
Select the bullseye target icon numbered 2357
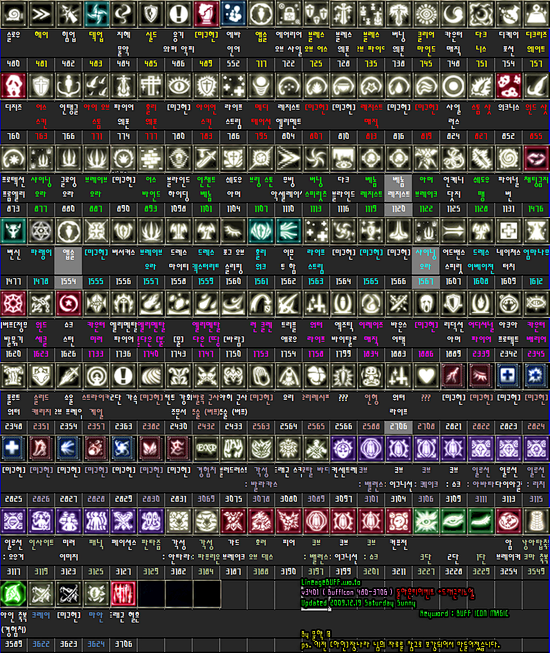coord(96,376)
